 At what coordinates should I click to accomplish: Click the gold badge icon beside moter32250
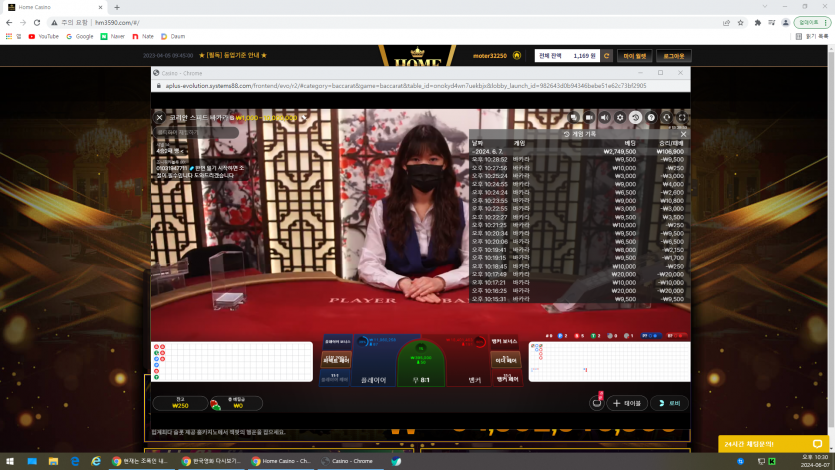517,55
